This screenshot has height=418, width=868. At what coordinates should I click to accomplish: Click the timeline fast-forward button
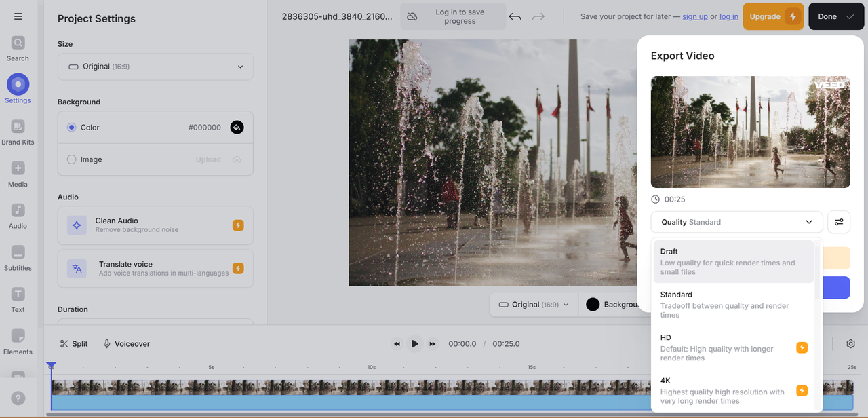(433, 344)
